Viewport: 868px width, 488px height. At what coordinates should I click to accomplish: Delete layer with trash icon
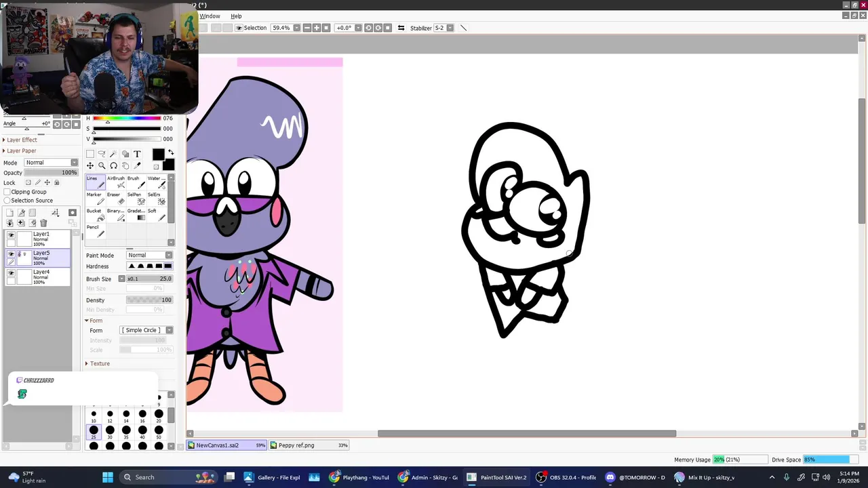(43, 223)
